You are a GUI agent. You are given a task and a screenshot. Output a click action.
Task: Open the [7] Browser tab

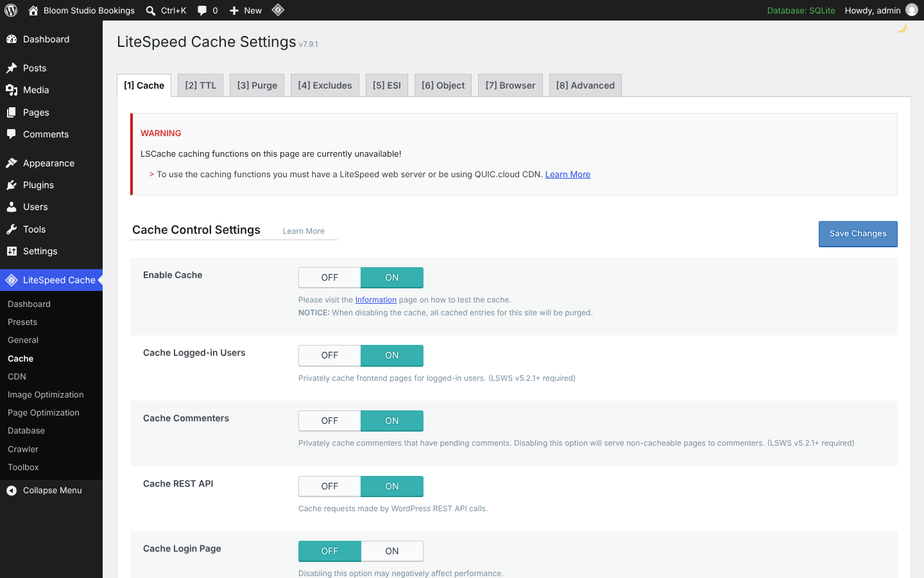[x=511, y=85]
